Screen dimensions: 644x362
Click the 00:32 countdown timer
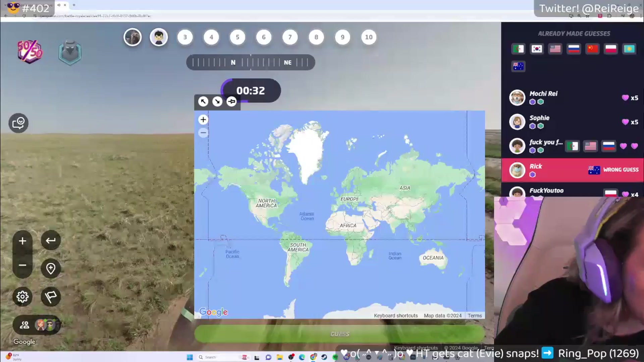point(251,90)
